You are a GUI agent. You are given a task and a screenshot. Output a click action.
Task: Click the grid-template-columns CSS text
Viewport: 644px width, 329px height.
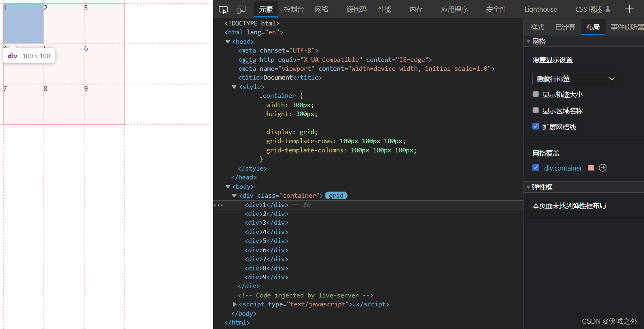pyautogui.click(x=341, y=150)
